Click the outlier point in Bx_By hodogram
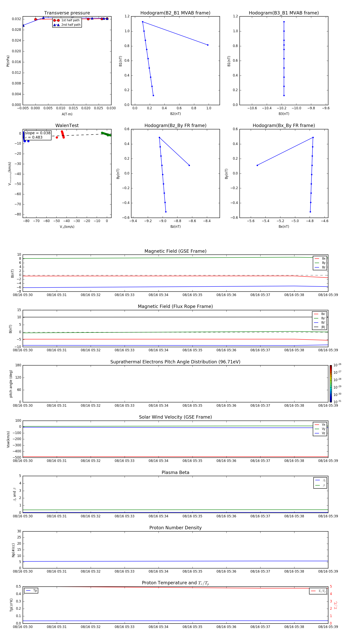This screenshot has width=351, height=644. [257, 165]
